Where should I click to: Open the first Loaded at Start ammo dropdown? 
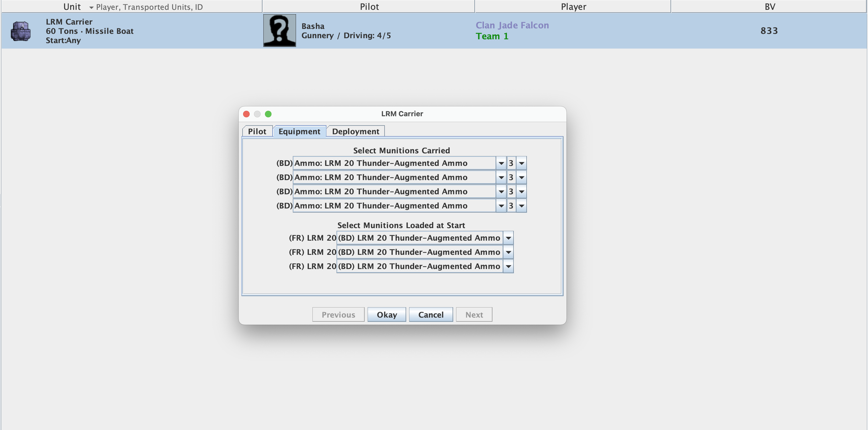pyautogui.click(x=508, y=238)
